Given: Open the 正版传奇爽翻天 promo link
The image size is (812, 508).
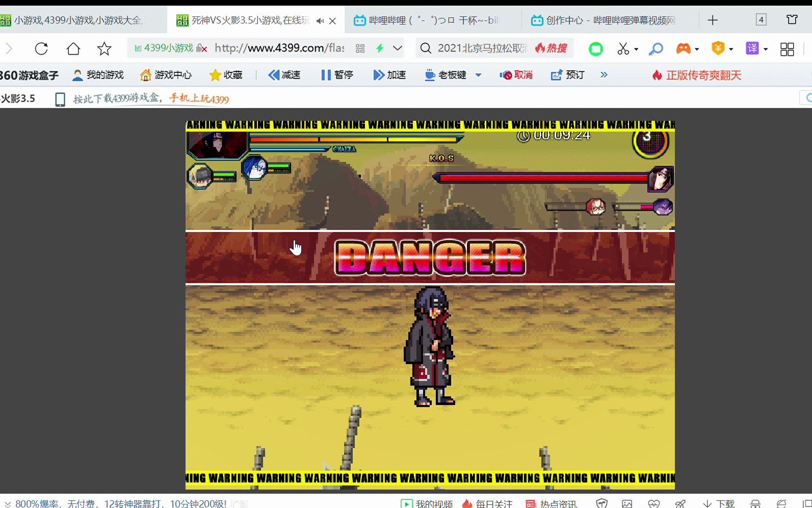Looking at the screenshot, I should (x=697, y=75).
